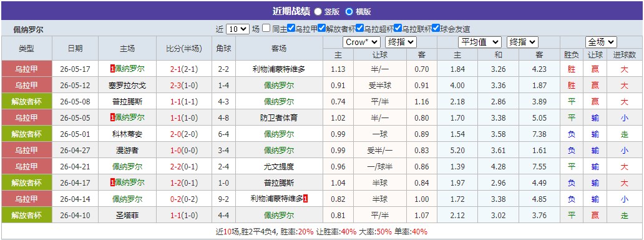Uncheck the 球会友谊 filter checkbox
644x240 pixels.
[x=436, y=28]
